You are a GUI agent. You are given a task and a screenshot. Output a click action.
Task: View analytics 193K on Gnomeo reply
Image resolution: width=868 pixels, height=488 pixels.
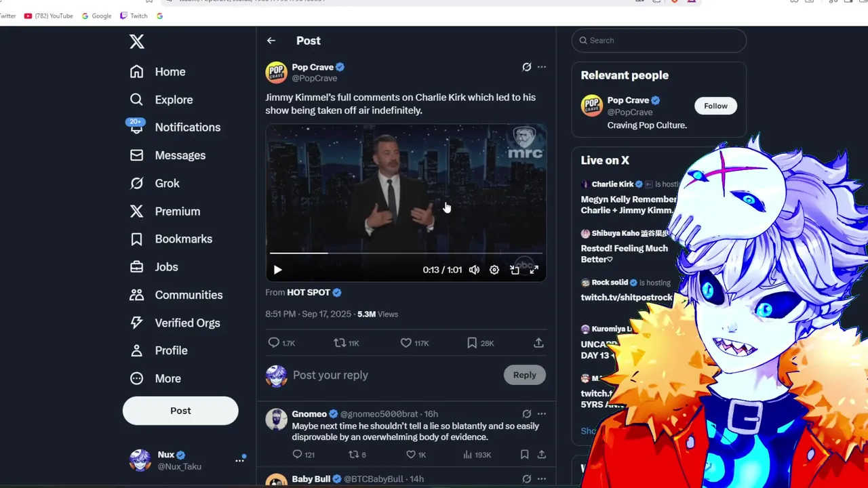(x=477, y=455)
